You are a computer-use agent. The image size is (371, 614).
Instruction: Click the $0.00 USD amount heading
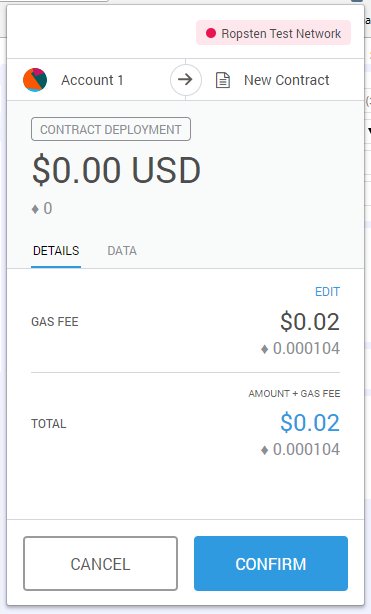(x=116, y=170)
